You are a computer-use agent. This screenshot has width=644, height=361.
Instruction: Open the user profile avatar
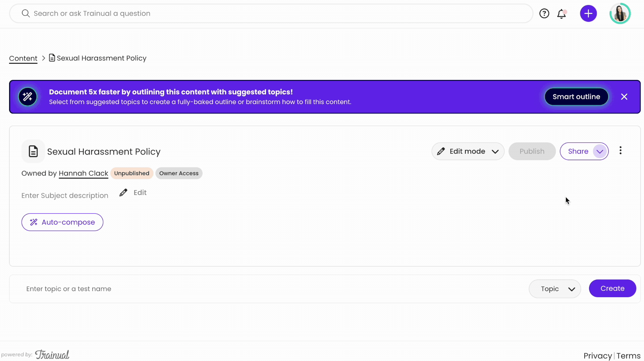pyautogui.click(x=620, y=13)
